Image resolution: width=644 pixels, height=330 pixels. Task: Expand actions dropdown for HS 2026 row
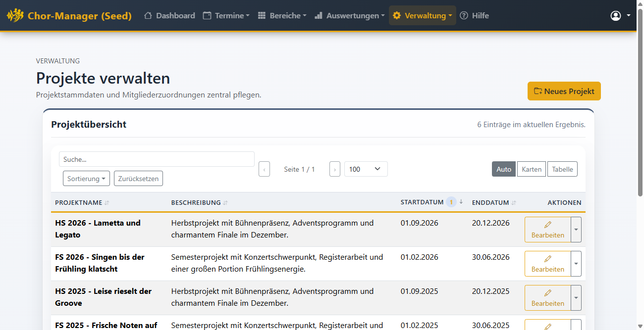click(x=576, y=230)
